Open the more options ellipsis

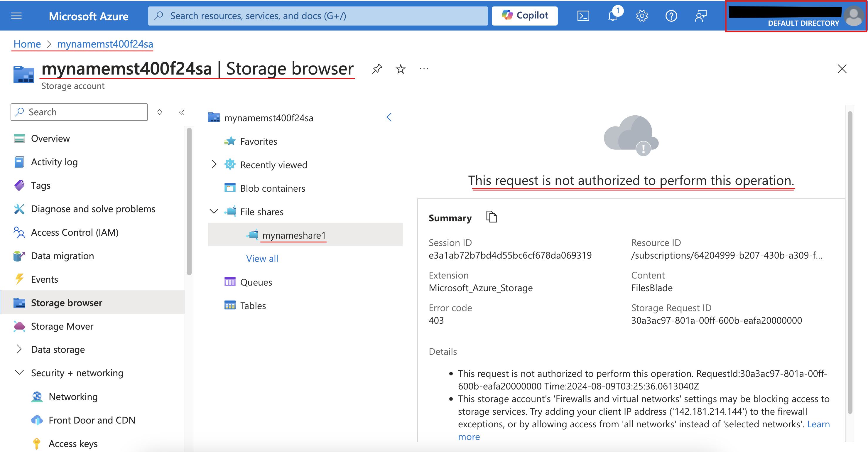point(424,69)
